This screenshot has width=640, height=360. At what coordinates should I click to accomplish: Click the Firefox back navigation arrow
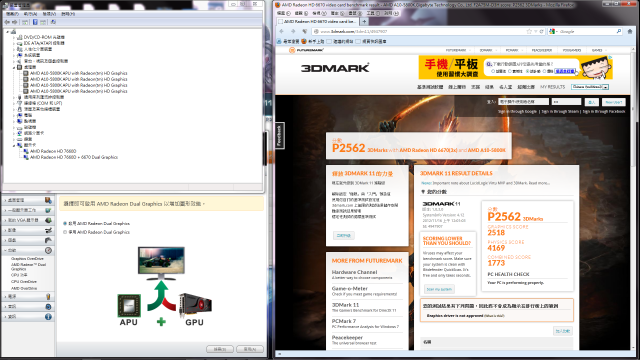coord(281,31)
